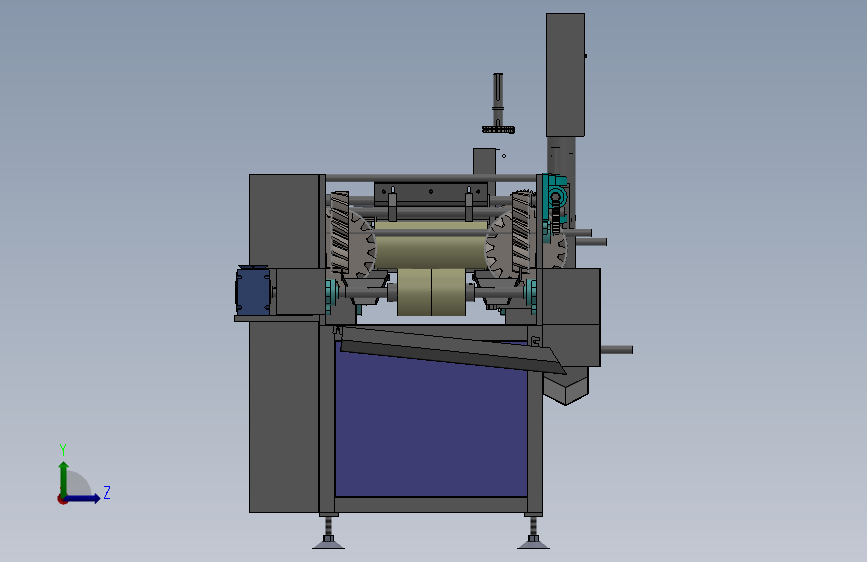The height and width of the screenshot is (562, 867).
Task: Select the tall gray column at the top right
Action: [x=565, y=75]
